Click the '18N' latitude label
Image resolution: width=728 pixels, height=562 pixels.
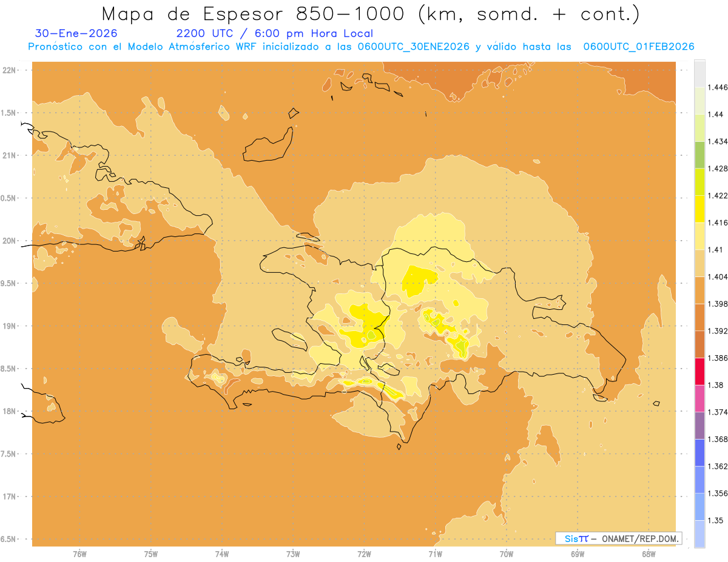[x=10, y=412]
